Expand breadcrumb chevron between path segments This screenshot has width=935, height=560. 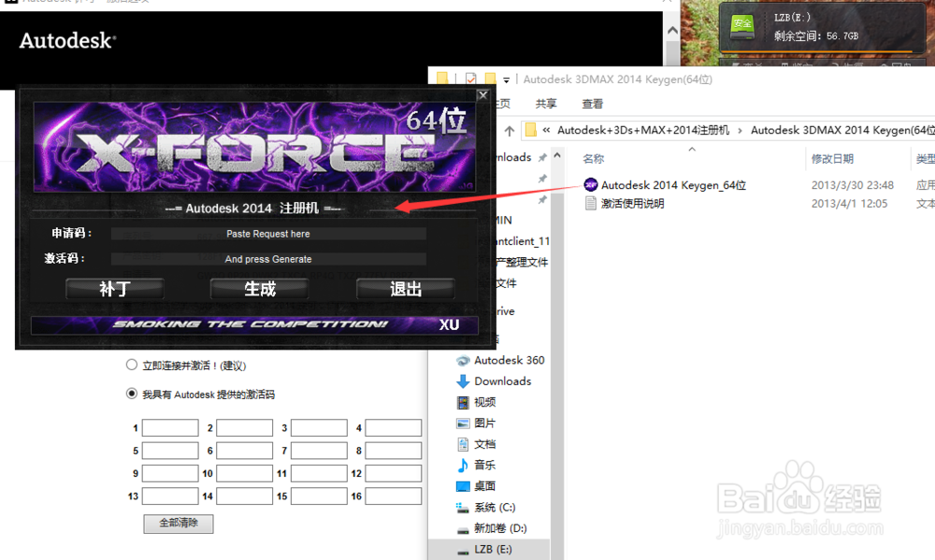tap(740, 130)
